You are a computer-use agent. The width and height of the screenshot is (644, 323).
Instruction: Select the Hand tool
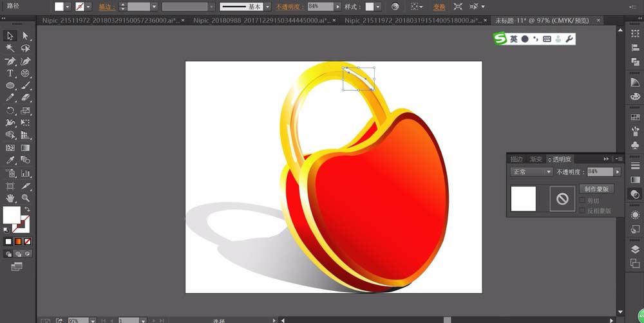[10, 198]
